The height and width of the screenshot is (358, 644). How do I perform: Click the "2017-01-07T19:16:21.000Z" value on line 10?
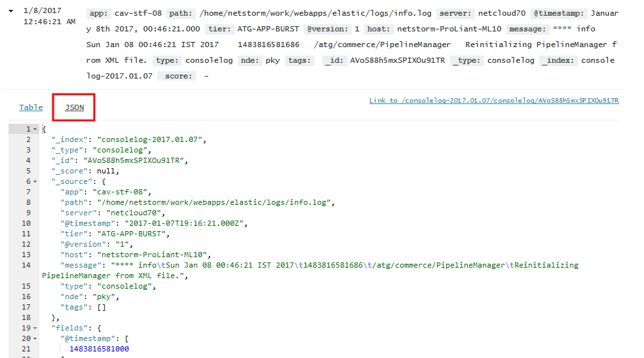(x=184, y=223)
